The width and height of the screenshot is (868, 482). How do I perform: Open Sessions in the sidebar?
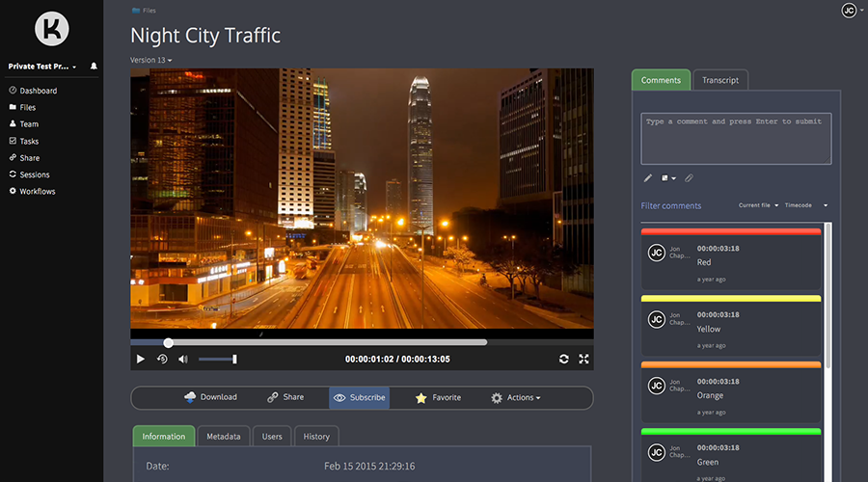(x=29, y=174)
